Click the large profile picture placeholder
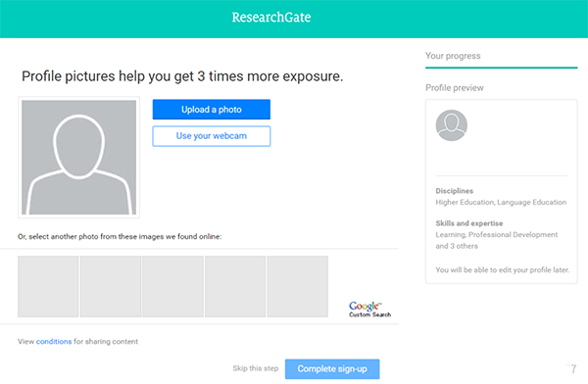 tap(78, 157)
